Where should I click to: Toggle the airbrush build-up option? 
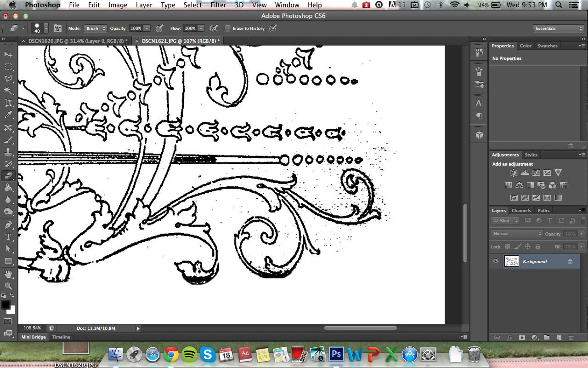[x=214, y=28]
